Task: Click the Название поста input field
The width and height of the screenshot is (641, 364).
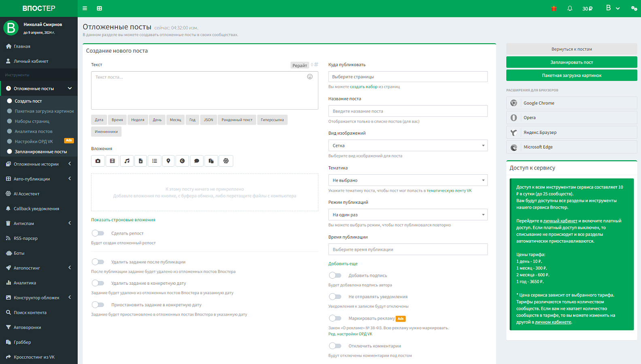Action: point(408,111)
